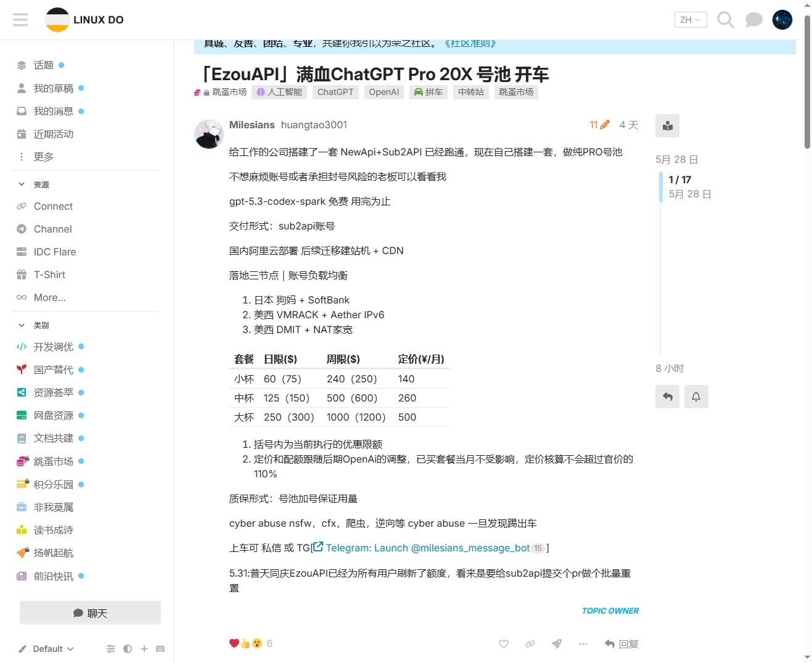The image size is (812, 663).
Task: Open the 资源荟萃 category
Action: click(53, 392)
